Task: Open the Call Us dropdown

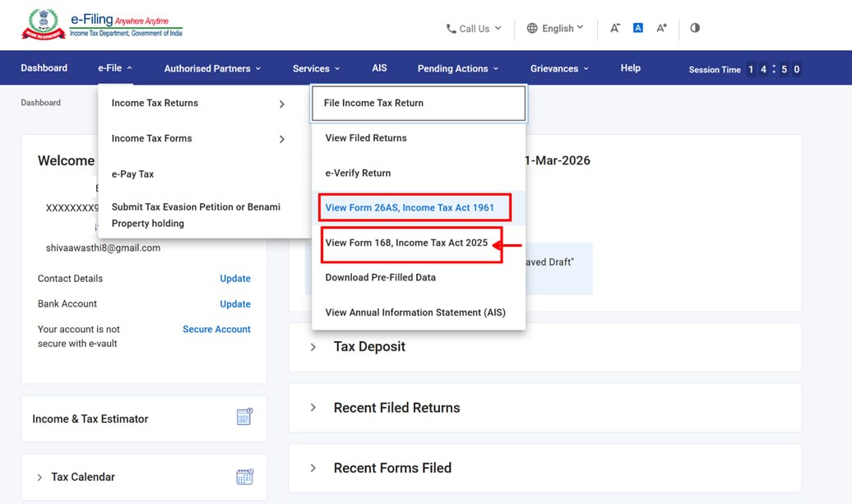Action: 474,29
